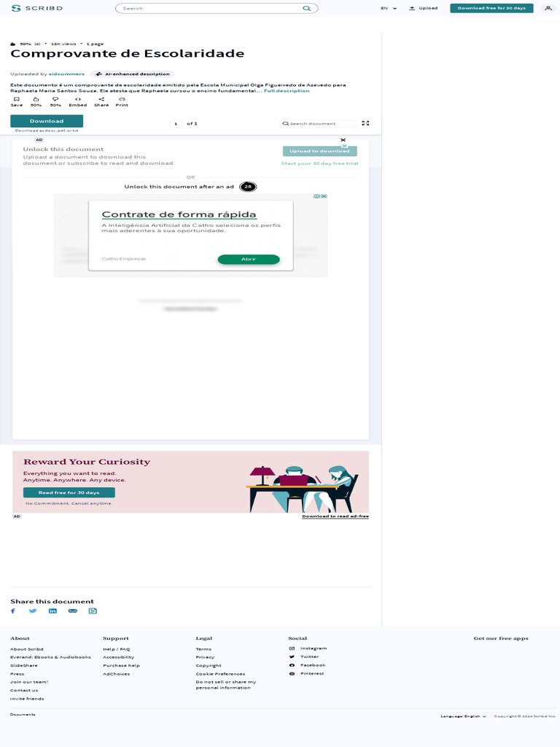Copy document link icon
This screenshot has height=747, width=560.
tap(93, 611)
